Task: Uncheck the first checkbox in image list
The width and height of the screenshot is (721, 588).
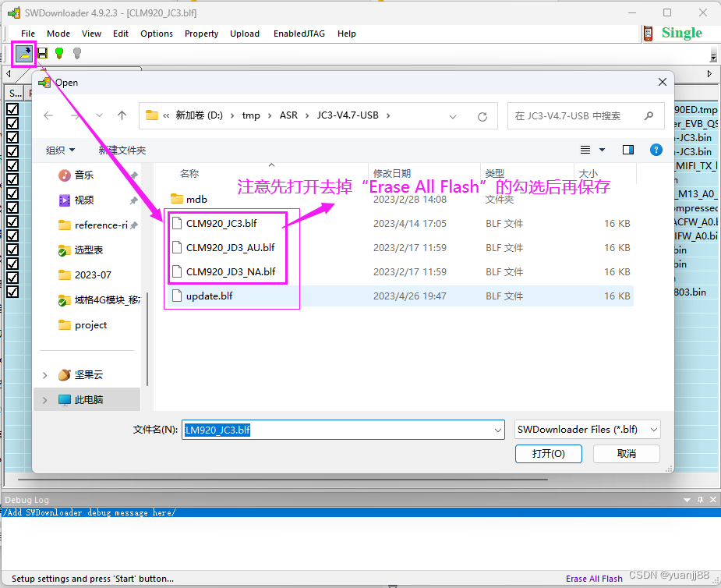Action: [x=12, y=109]
